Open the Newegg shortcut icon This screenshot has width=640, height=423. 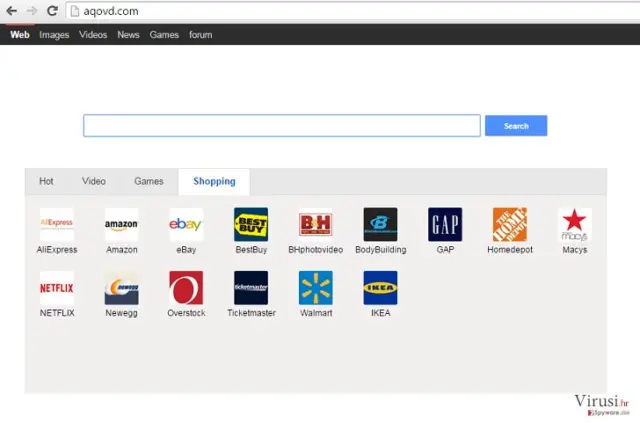(122, 288)
